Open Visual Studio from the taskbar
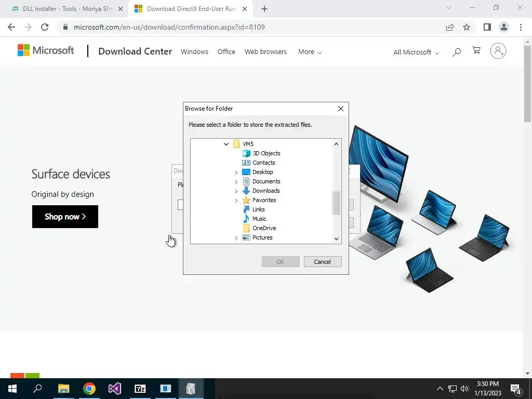This screenshot has height=399, width=532. (115, 389)
